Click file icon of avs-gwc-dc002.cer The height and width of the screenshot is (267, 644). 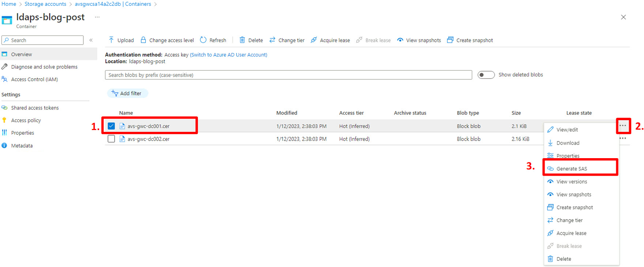[x=122, y=139]
